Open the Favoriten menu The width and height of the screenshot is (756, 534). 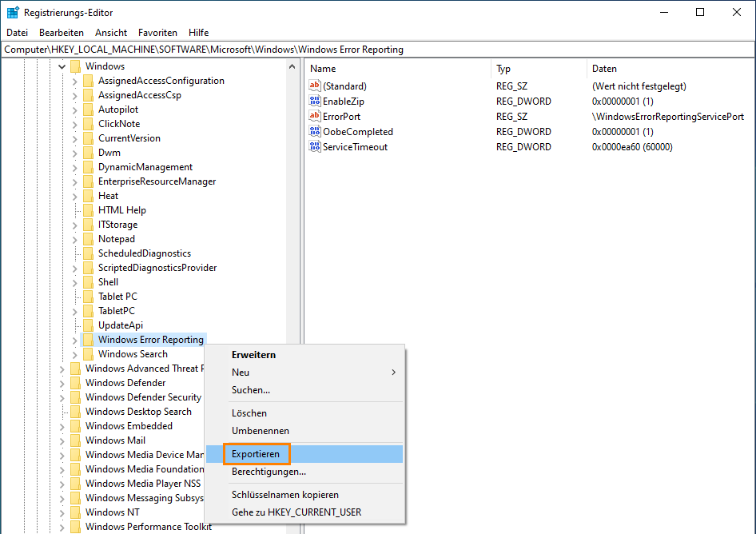157,32
